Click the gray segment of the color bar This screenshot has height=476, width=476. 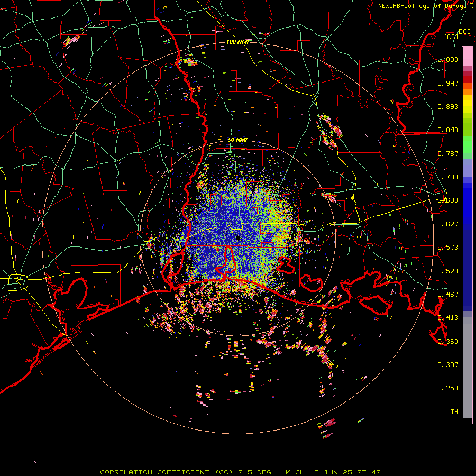click(467, 368)
